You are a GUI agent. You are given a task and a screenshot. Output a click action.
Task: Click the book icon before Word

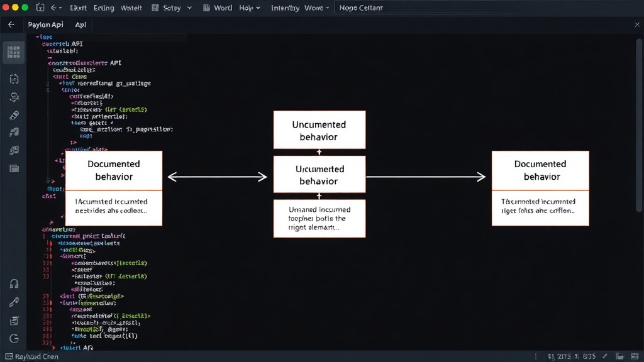pos(206,8)
